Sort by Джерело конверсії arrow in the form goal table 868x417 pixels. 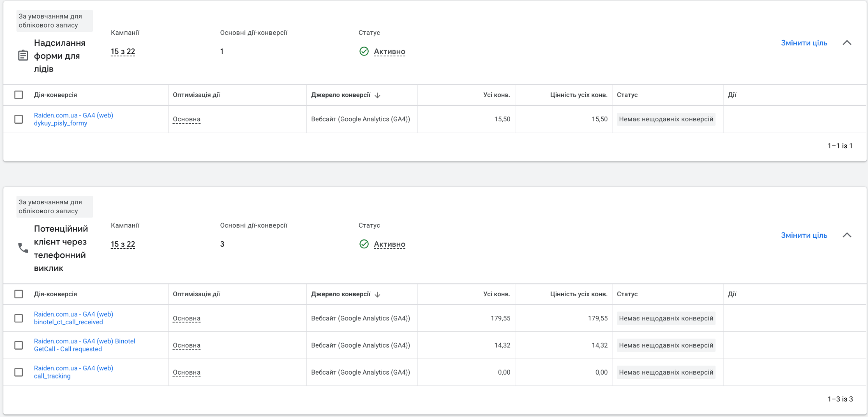378,95
